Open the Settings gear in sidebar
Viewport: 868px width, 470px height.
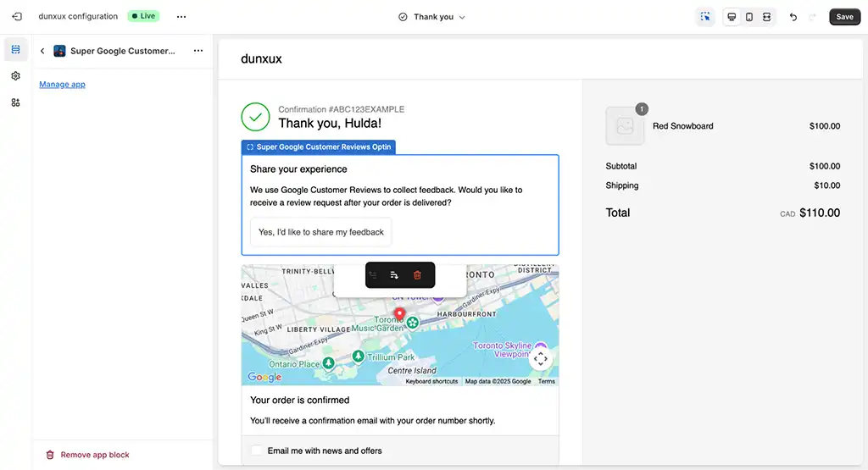coord(15,75)
